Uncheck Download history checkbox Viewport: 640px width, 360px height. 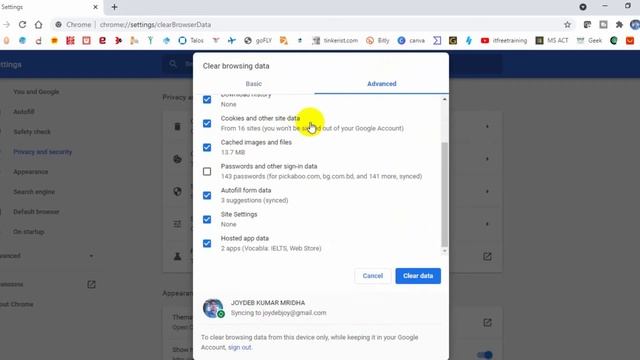pos(207,99)
